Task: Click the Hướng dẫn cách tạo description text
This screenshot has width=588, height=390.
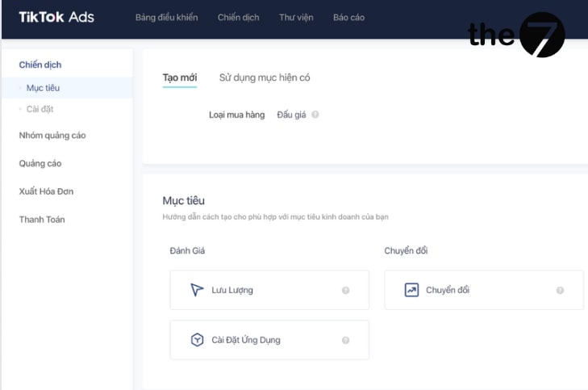Action: tap(275, 216)
